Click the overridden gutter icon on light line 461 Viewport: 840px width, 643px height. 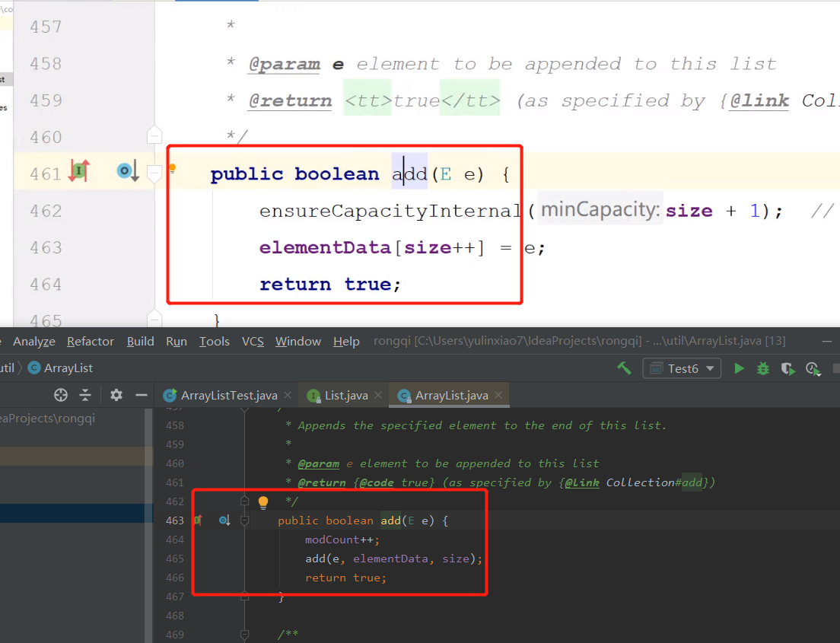(x=128, y=171)
